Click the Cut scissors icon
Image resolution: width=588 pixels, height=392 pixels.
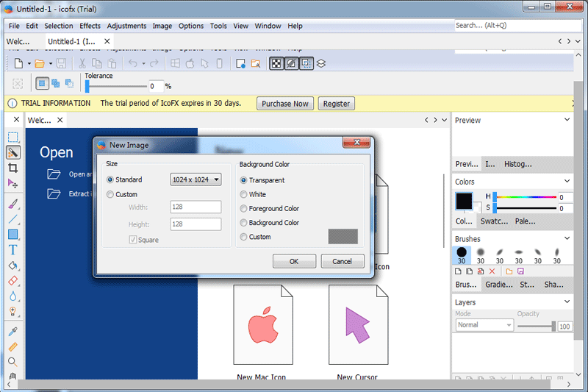point(82,63)
